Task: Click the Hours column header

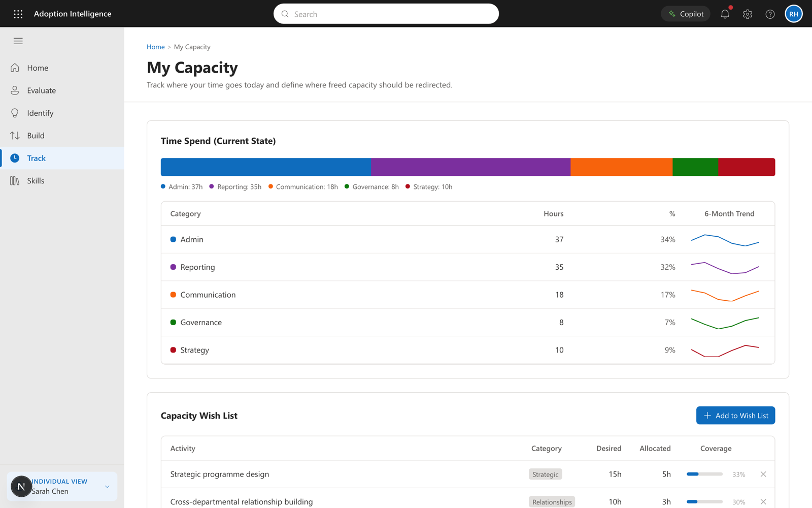Action: tap(553, 214)
